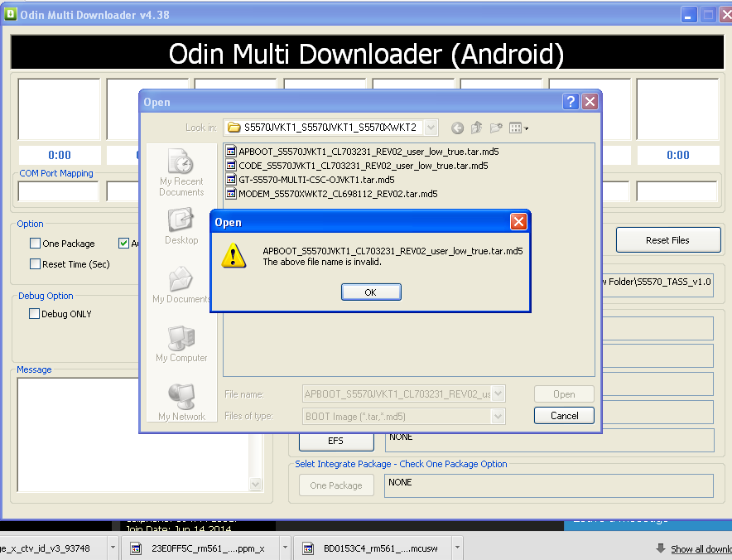The height and width of the screenshot is (560, 732).
Task: Click the folder icon in Look in box
Action: click(x=234, y=127)
